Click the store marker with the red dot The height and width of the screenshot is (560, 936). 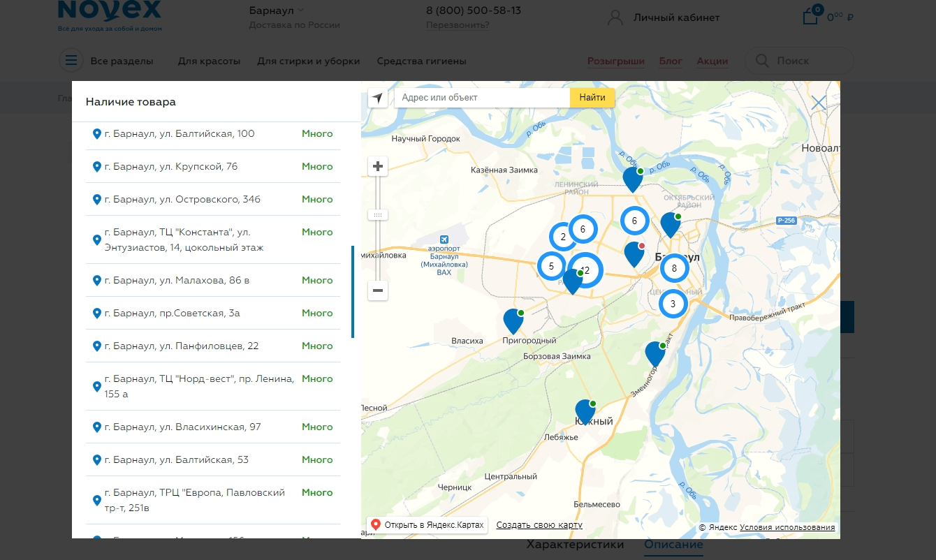(634, 254)
